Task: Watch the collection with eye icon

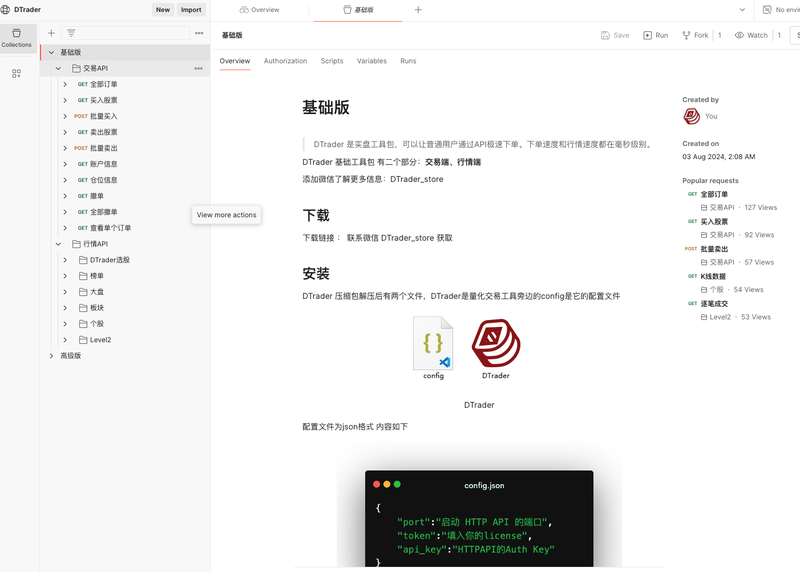Action: [751, 35]
